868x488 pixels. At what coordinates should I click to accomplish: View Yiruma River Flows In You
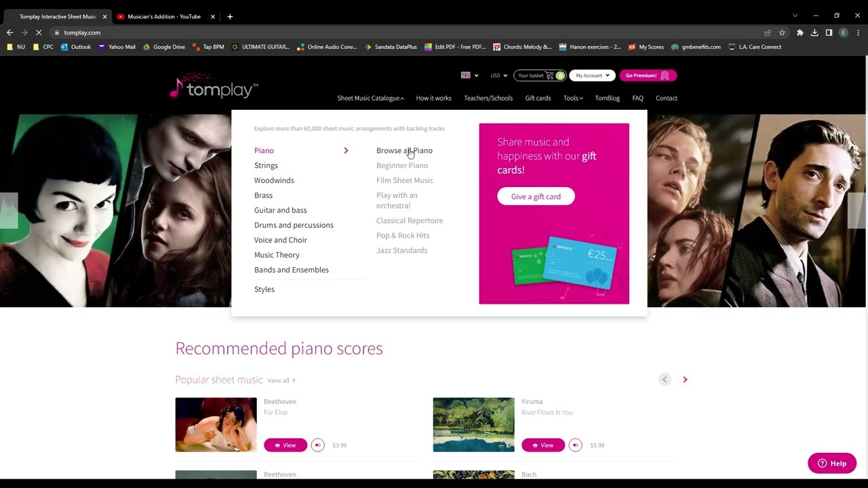[543, 445]
